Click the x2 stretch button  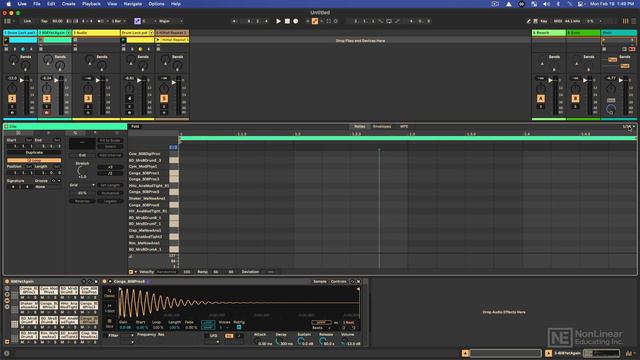[110, 167]
